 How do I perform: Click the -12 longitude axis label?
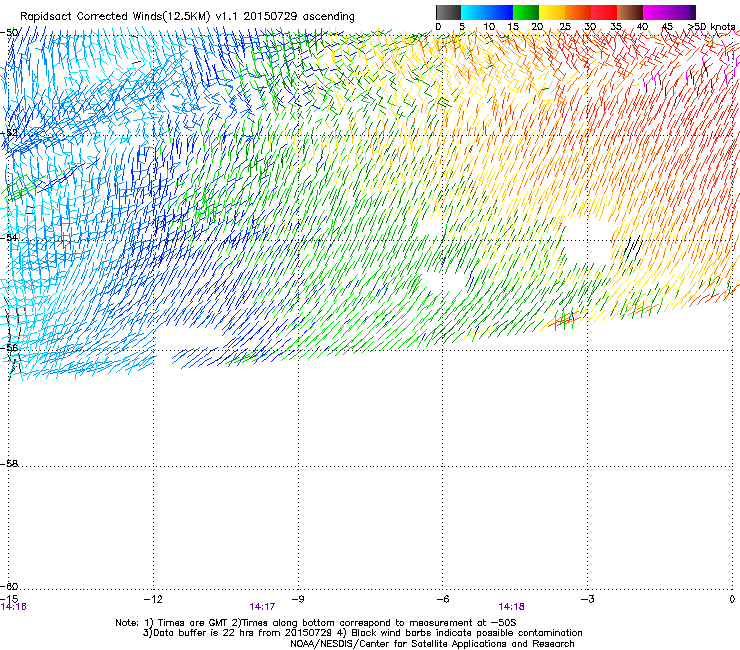point(153,599)
